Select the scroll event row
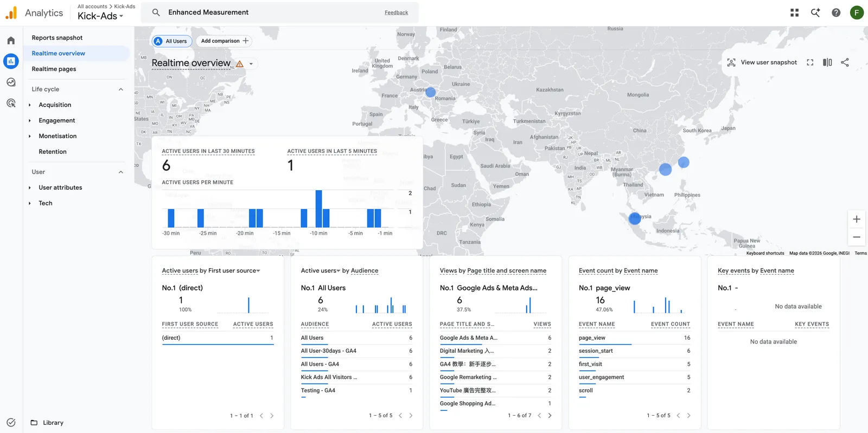 (634, 391)
